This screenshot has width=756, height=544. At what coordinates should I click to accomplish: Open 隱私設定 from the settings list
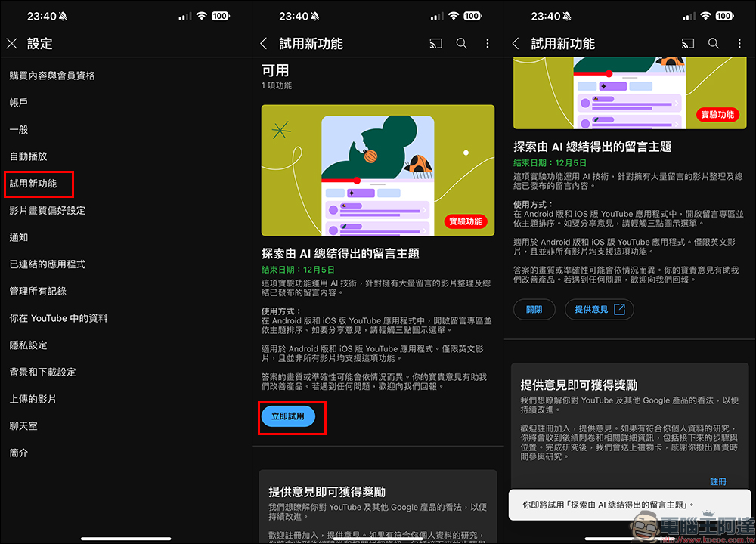point(28,345)
